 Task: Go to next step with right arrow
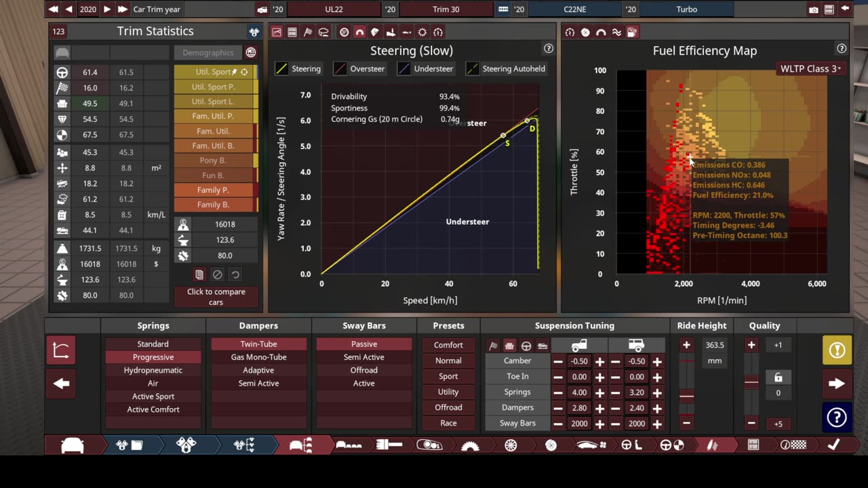click(x=837, y=384)
